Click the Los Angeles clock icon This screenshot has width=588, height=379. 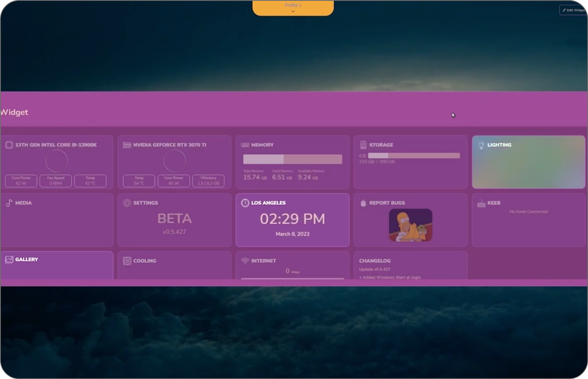click(245, 203)
